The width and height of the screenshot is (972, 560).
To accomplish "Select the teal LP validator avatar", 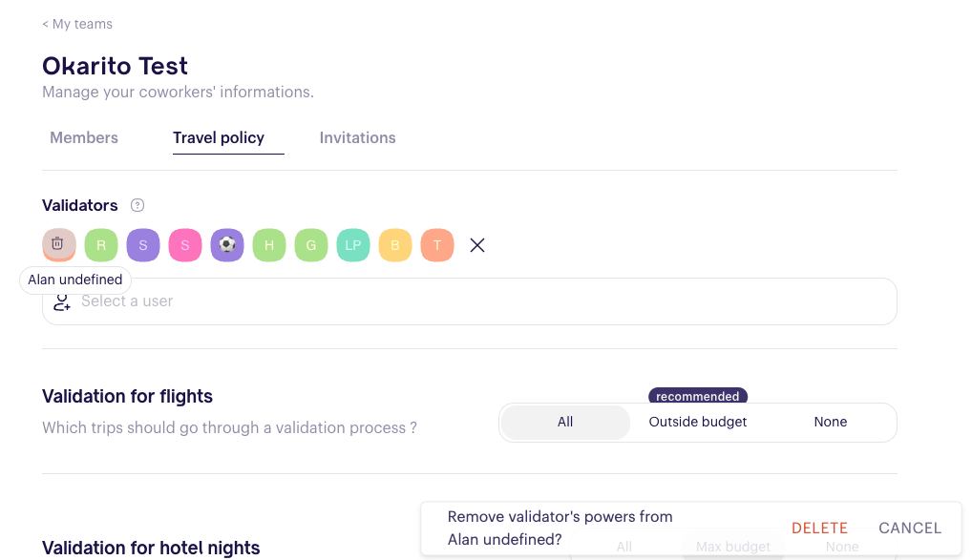I will (x=353, y=244).
